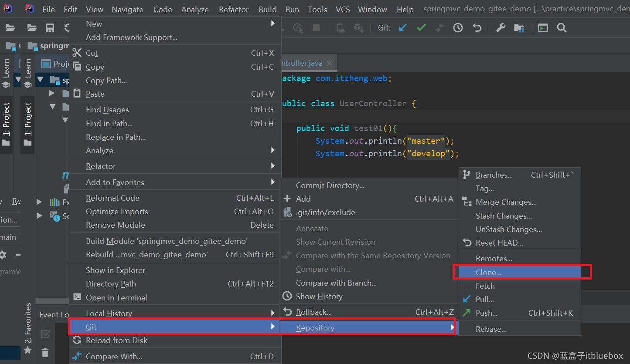Select Commit Directory... in Git submenu
Viewport: 630px width, 364px height.
(369, 185)
